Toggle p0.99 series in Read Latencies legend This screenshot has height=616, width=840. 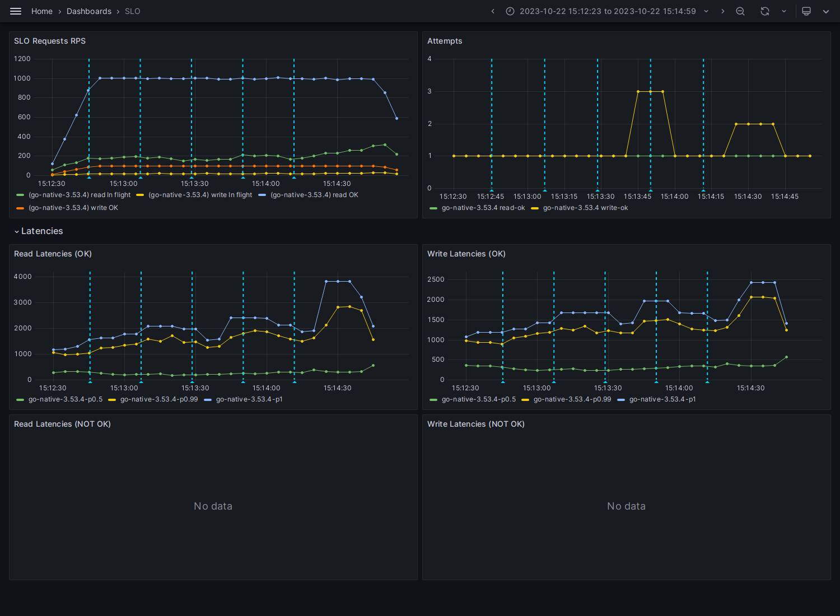(159, 399)
